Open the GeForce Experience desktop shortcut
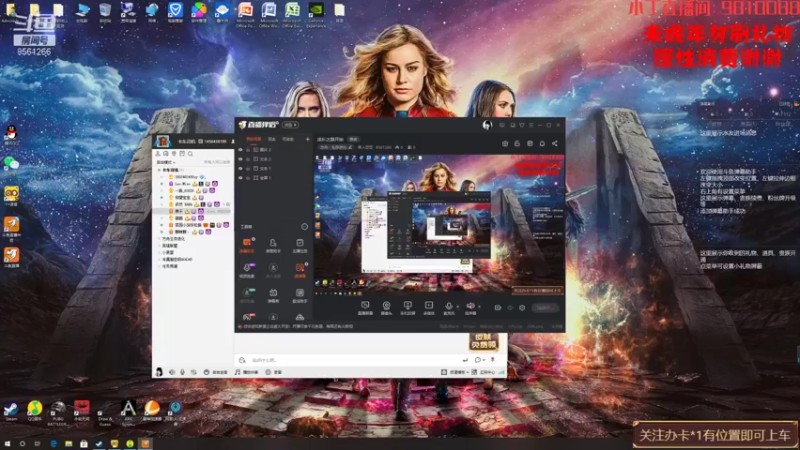 tap(316, 14)
